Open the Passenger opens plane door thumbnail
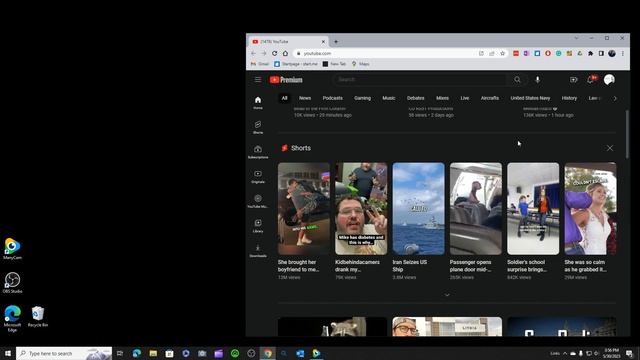Screen dimensions: 640x360 pyautogui.click(x=476, y=209)
